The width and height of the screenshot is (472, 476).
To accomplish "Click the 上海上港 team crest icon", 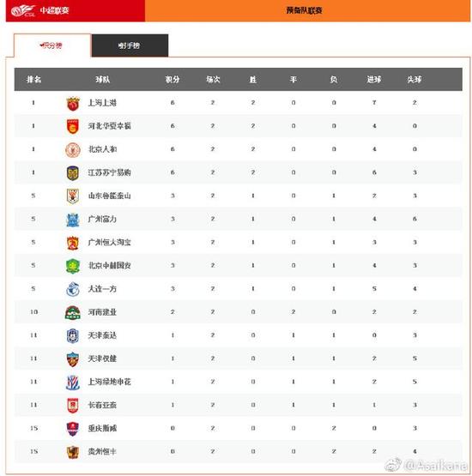I will click(x=73, y=103).
